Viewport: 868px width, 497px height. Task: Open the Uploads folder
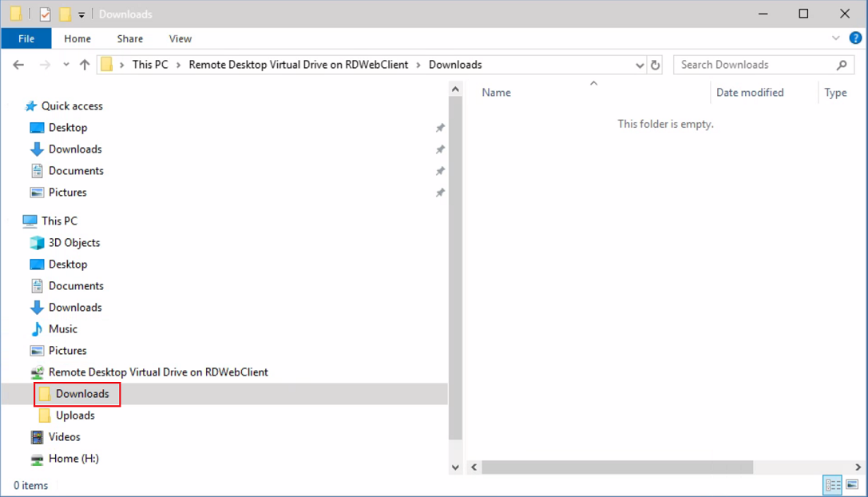[x=75, y=415]
